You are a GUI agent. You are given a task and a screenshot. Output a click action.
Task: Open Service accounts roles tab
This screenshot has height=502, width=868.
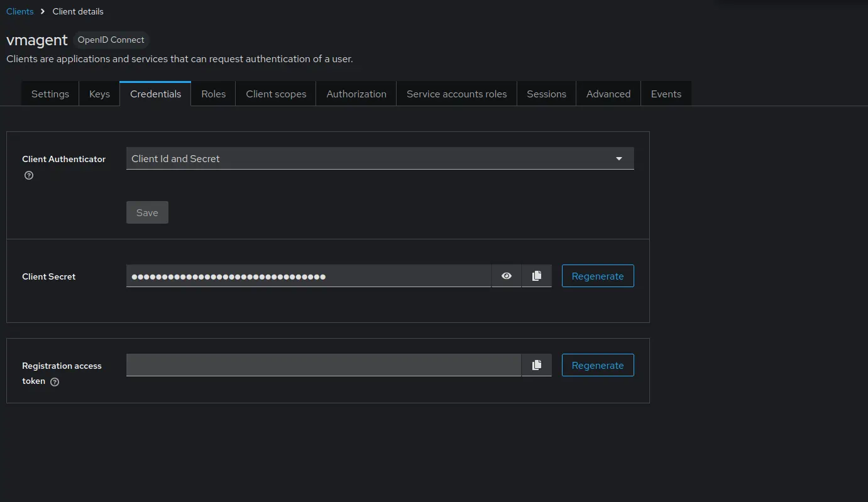pos(456,94)
